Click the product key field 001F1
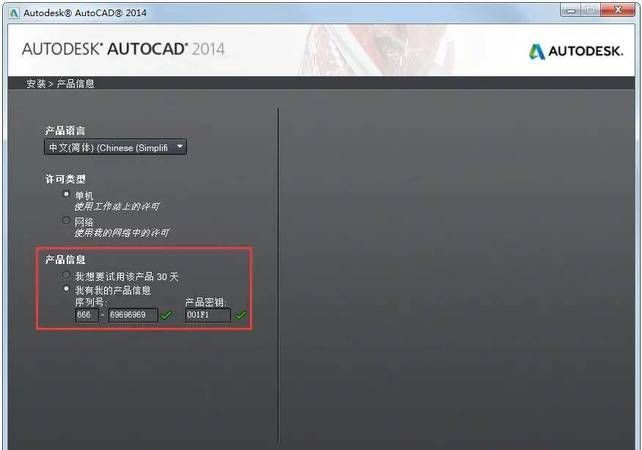Screen dimensions: 642x450 click(208, 315)
